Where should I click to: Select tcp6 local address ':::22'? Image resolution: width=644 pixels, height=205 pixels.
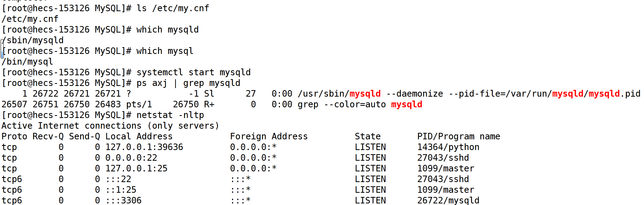[118, 179]
